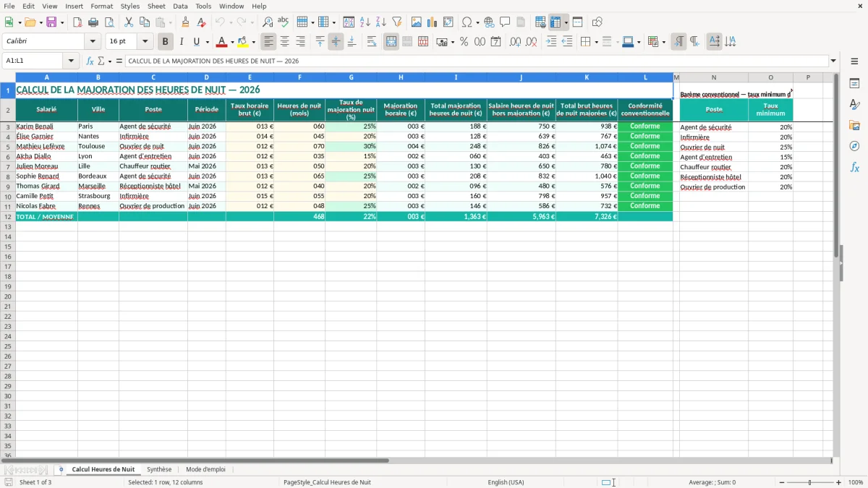
Task: Open Find & Replace
Action: [x=268, y=22]
